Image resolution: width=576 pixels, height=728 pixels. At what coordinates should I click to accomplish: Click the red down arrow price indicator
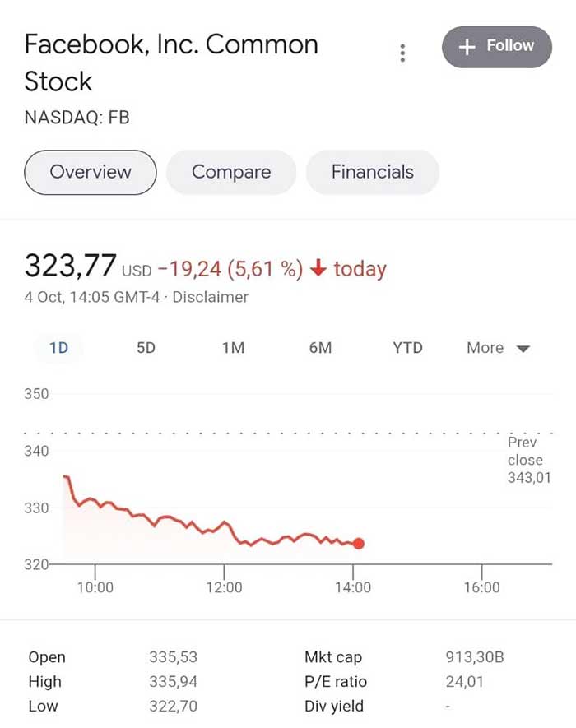[x=319, y=268]
